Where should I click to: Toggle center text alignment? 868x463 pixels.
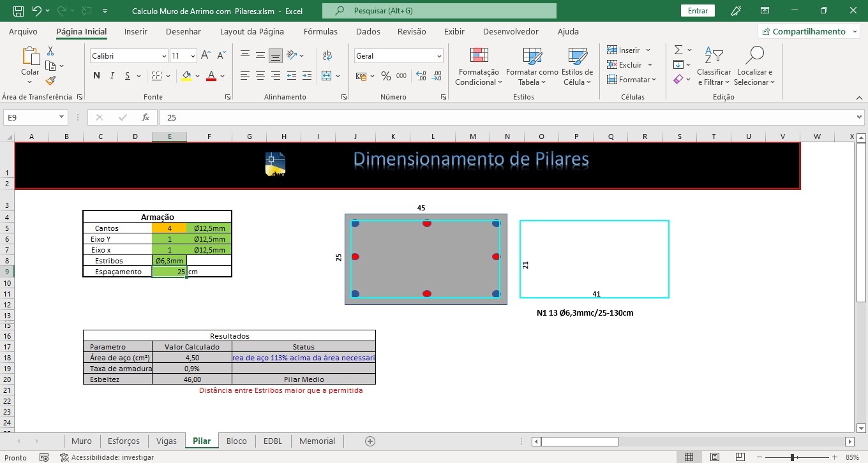click(260, 76)
